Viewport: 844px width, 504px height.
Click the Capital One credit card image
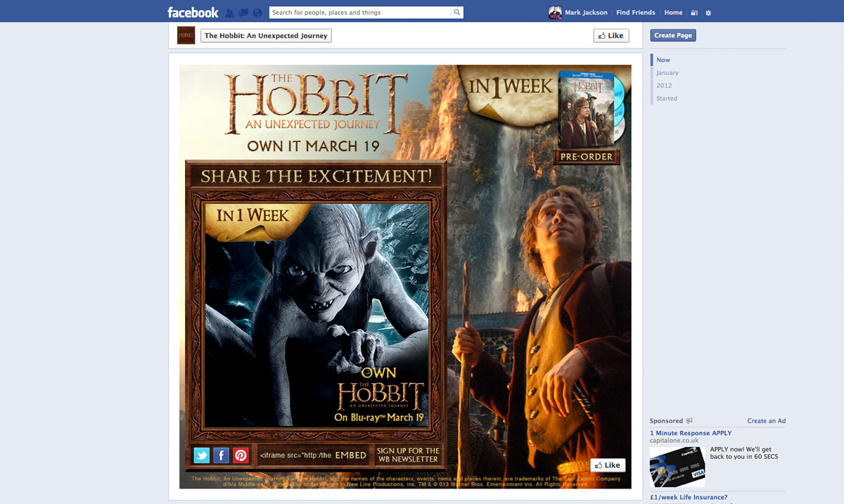point(677,468)
